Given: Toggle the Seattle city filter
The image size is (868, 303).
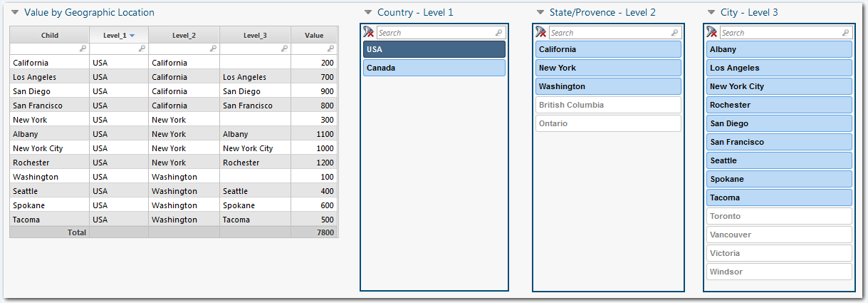Looking at the screenshot, I should pos(779,160).
